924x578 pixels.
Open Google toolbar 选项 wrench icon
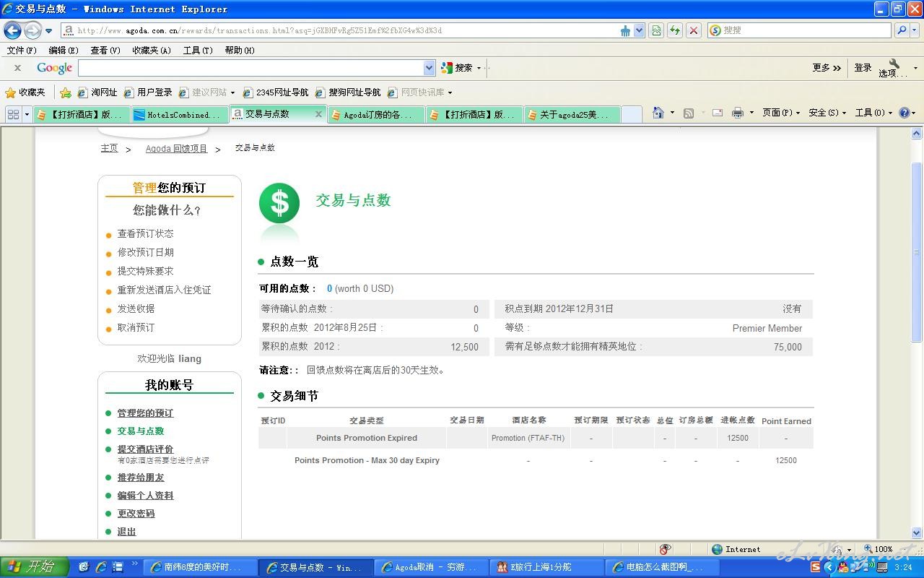point(893,68)
